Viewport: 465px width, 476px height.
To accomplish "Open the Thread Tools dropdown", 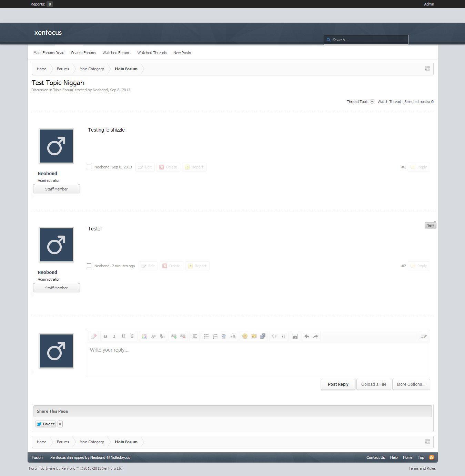I will coord(360,102).
